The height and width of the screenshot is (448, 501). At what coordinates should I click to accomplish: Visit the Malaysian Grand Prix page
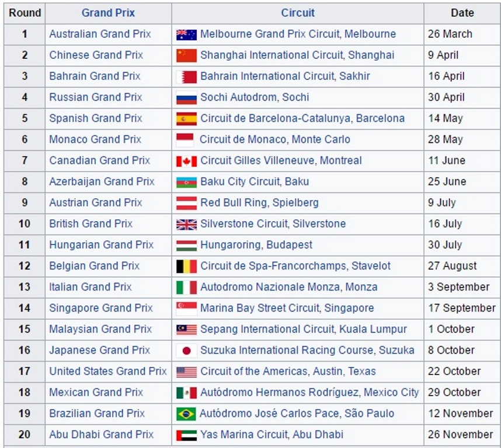100,328
